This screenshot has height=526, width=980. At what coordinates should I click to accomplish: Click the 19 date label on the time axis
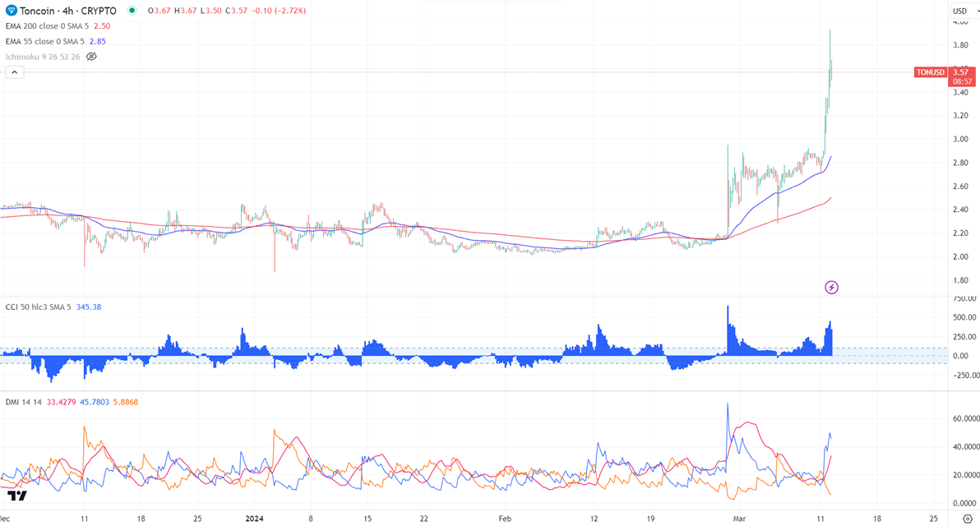650,519
